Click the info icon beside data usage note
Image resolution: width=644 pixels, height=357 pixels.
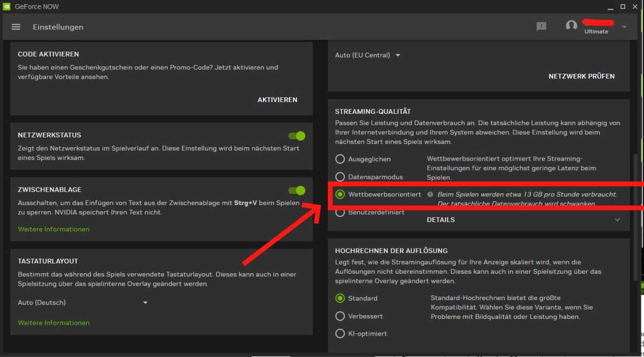tap(430, 194)
